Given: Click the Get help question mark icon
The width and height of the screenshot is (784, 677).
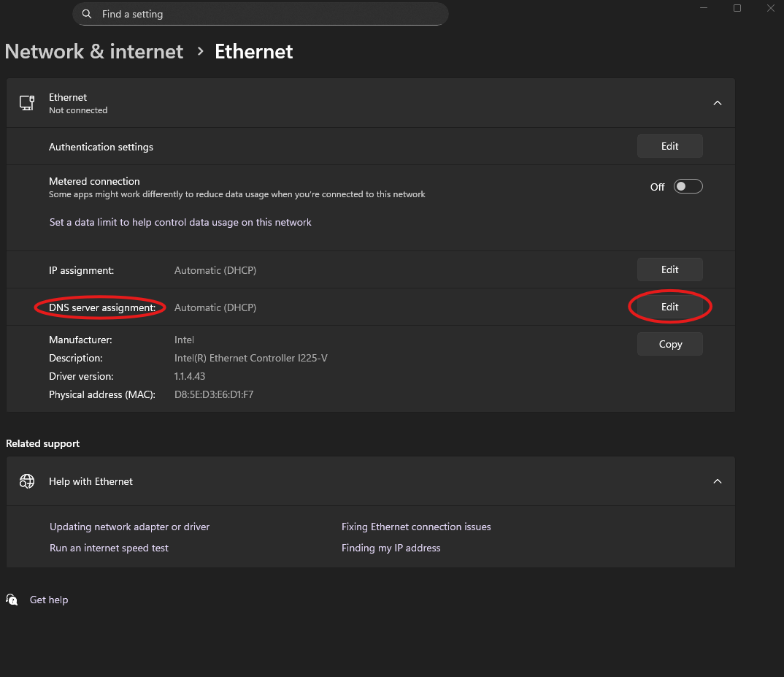Looking at the screenshot, I should point(12,600).
